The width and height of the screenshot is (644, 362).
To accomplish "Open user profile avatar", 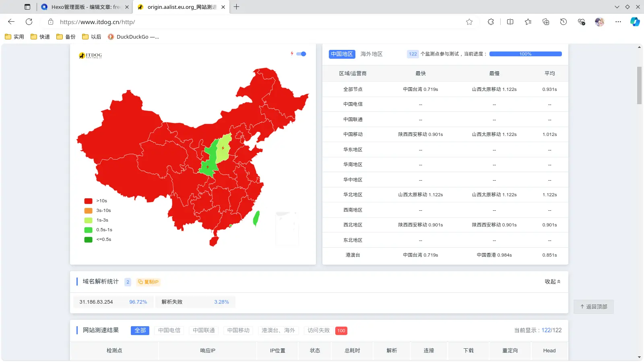I will [x=600, y=22].
